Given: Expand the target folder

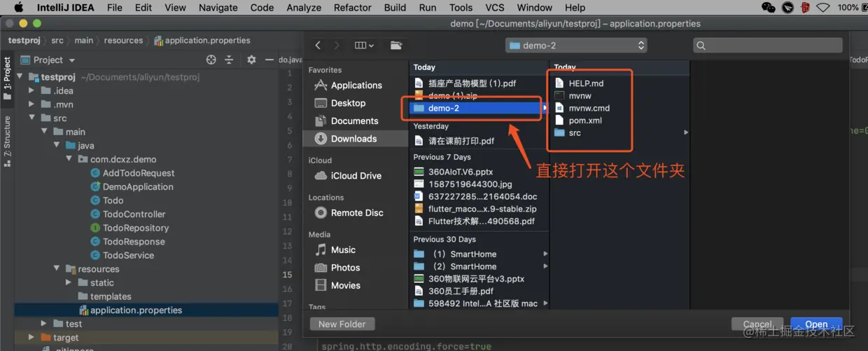Looking at the screenshot, I should [x=31, y=338].
